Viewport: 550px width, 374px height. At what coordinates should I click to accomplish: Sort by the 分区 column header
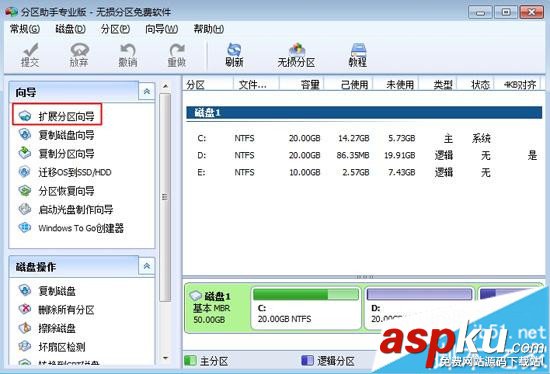[x=208, y=85]
